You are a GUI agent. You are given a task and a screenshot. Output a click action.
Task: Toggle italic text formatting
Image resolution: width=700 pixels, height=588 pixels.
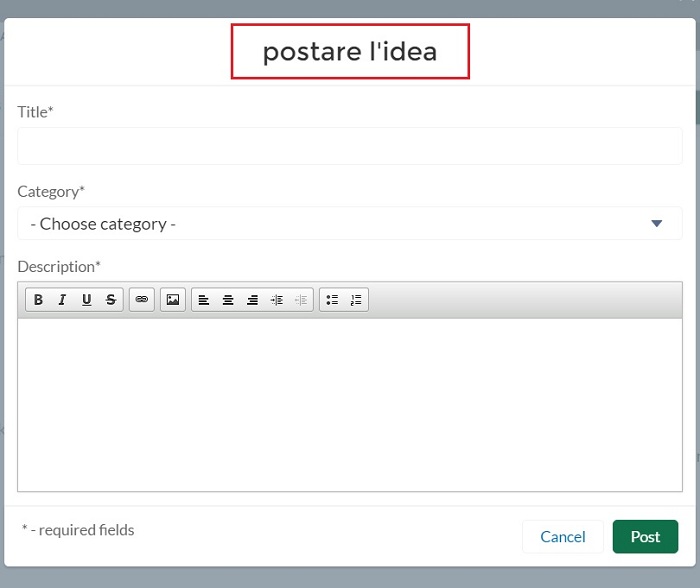click(x=62, y=300)
